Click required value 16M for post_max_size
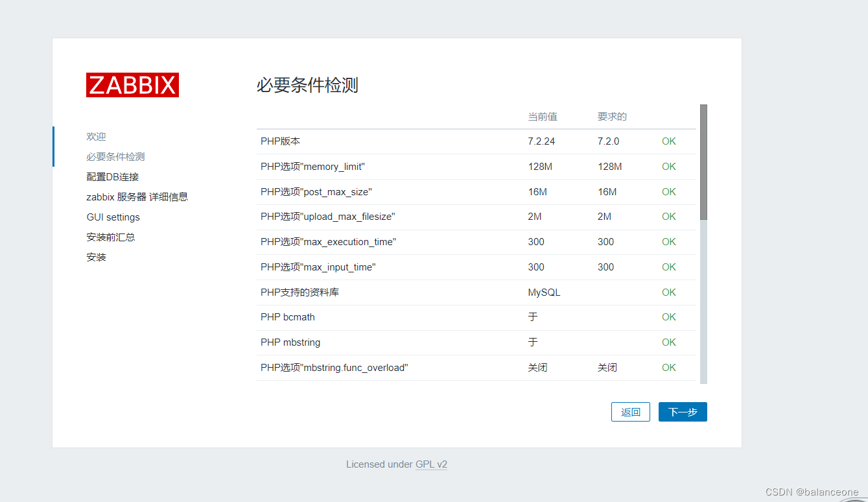Image resolution: width=868 pixels, height=502 pixels. (607, 192)
